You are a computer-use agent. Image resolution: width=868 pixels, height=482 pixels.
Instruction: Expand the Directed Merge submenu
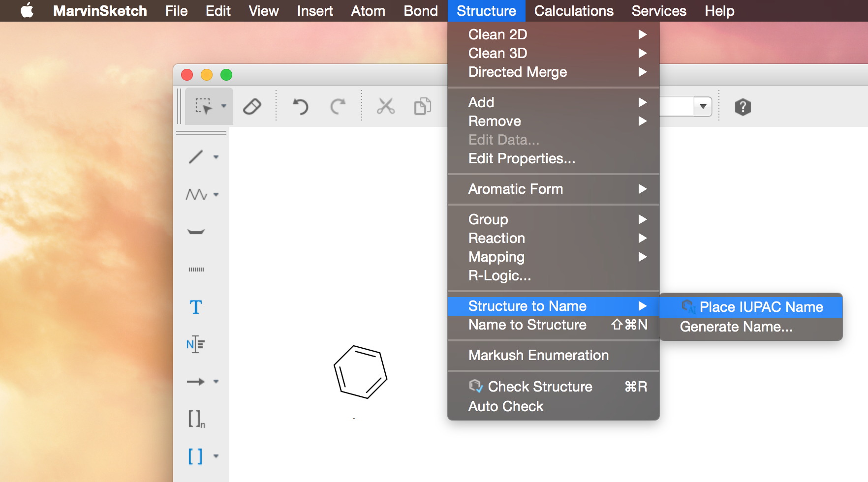coord(554,72)
